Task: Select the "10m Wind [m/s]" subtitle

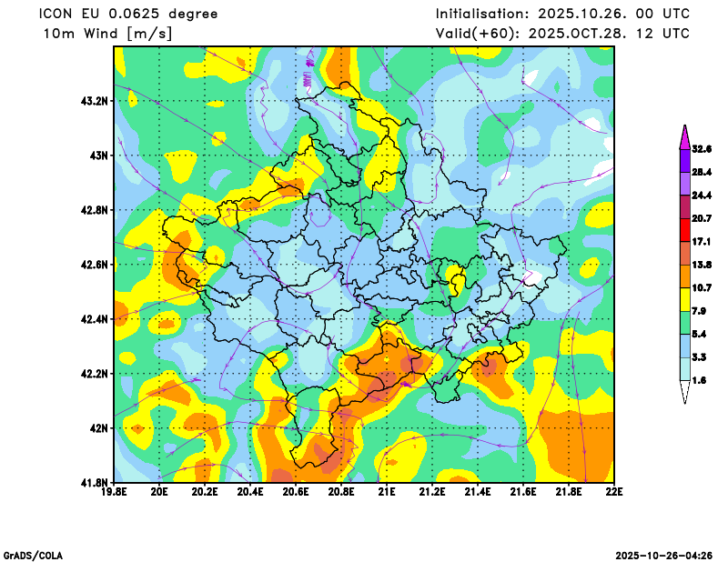Action: click(107, 34)
